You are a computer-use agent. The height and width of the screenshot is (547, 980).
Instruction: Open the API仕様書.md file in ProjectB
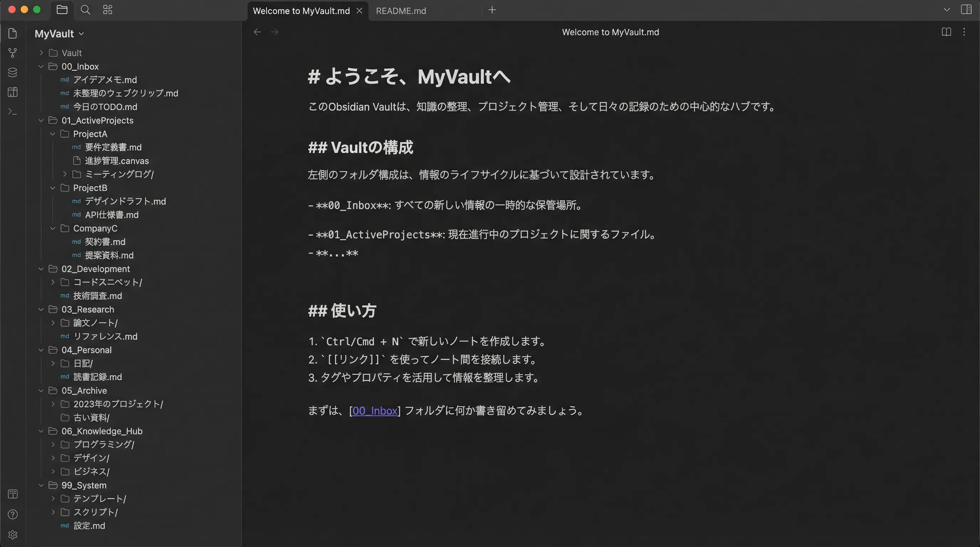tap(111, 215)
